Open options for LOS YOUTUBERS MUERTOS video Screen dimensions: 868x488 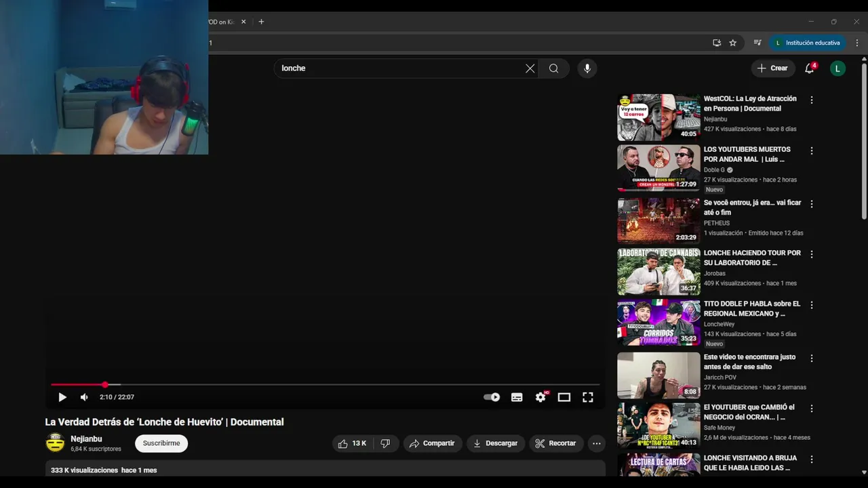(x=812, y=151)
